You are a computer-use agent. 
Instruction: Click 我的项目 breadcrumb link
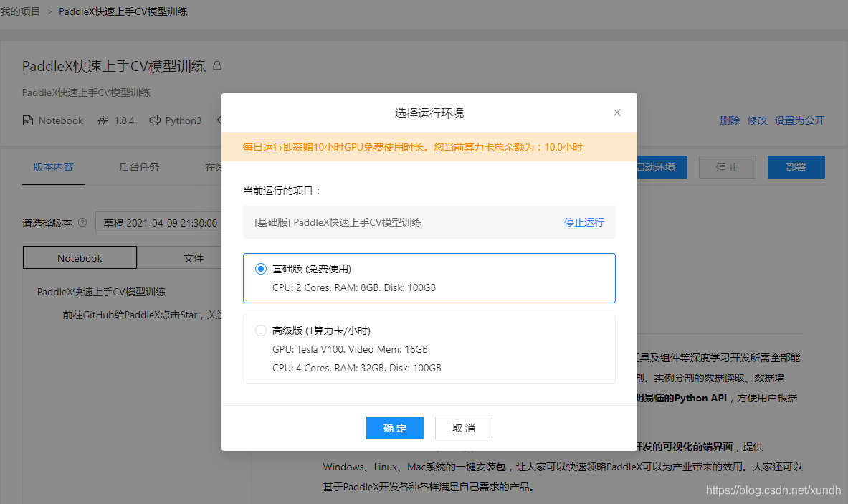pos(20,11)
